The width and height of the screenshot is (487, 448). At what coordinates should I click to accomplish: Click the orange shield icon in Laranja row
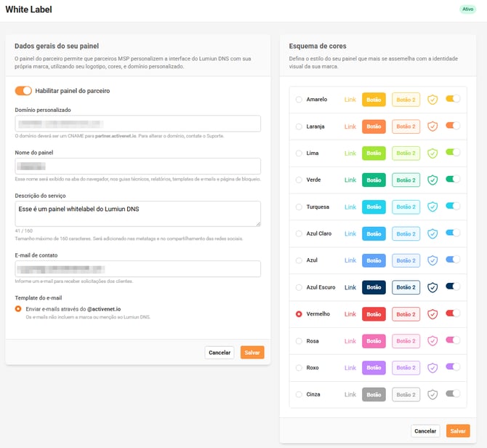click(432, 127)
